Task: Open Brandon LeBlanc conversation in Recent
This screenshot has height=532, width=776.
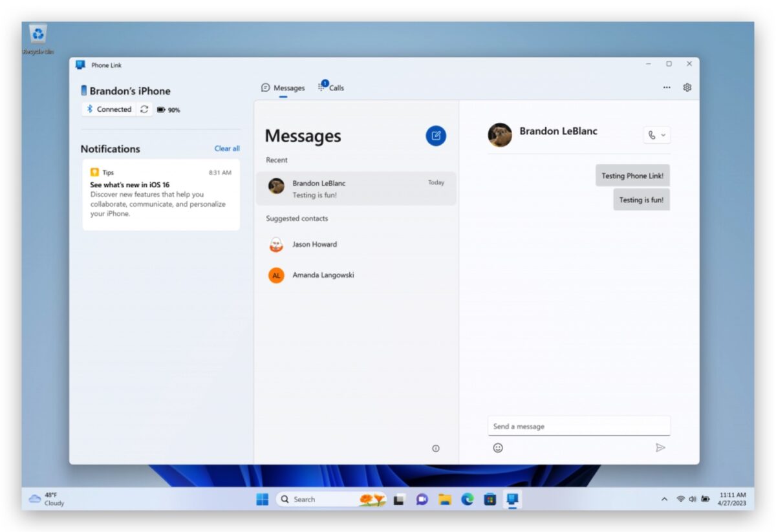Action: [x=356, y=188]
